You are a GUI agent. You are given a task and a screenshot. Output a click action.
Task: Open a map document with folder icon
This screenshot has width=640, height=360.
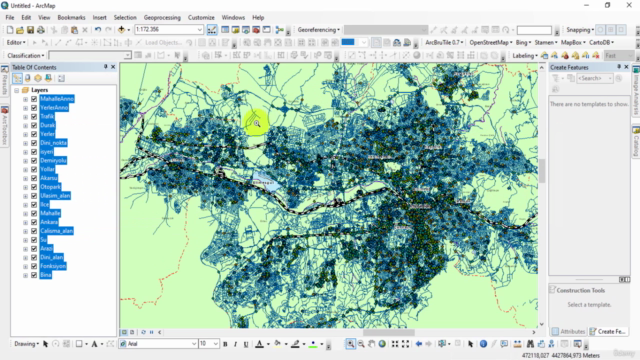20,30
